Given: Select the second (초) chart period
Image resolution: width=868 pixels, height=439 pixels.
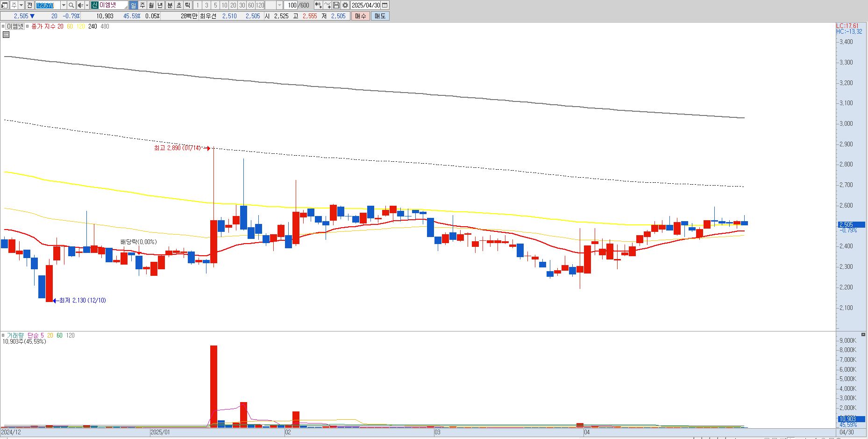Looking at the screenshot, I should pos(178,5).
